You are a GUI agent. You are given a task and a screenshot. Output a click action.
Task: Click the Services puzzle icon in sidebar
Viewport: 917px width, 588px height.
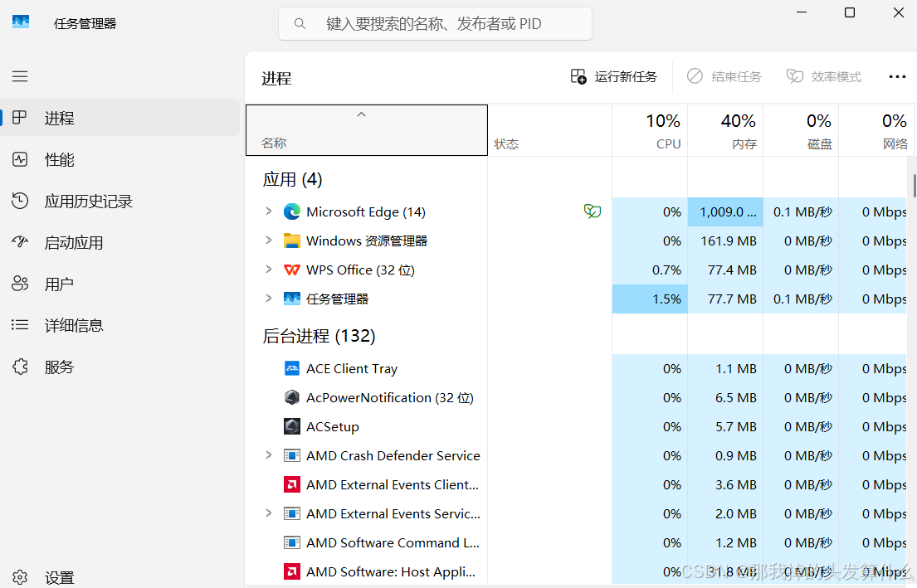[20, 367]
